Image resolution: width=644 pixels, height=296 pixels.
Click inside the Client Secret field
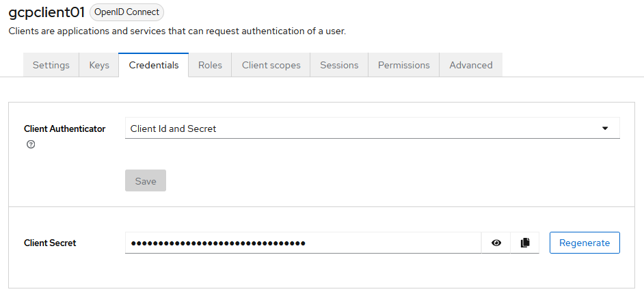[x=303, y=243]
